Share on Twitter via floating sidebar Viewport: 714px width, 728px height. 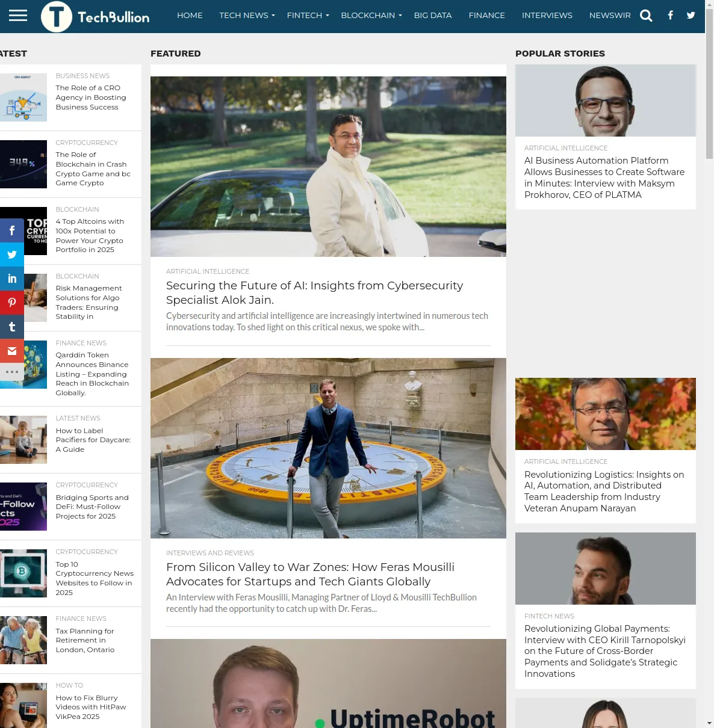pos(12,254)
